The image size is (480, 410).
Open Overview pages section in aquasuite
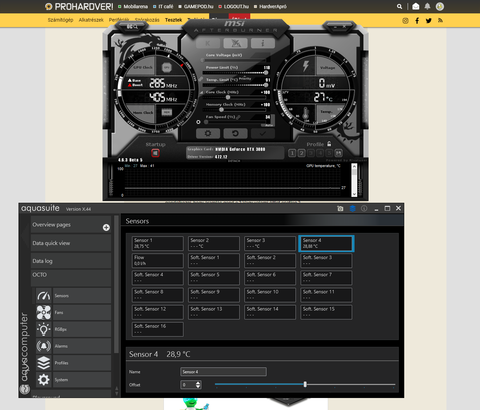(x=71, y=225)
